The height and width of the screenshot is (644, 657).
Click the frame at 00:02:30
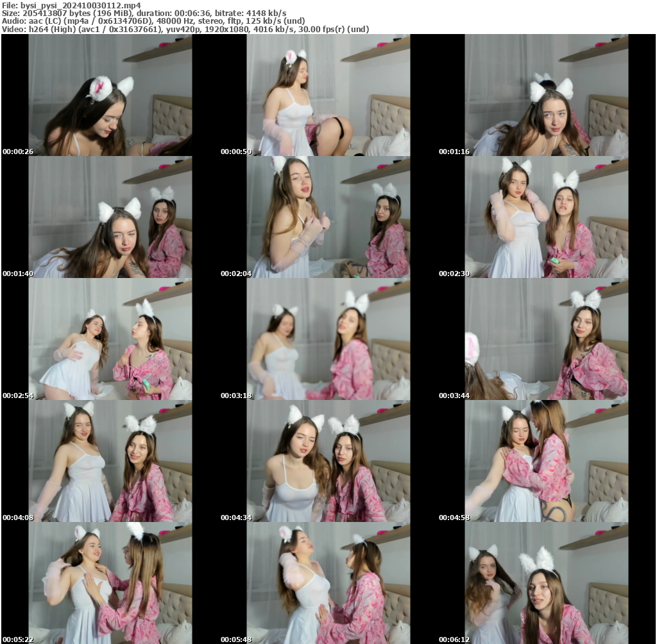click(546, 217)
